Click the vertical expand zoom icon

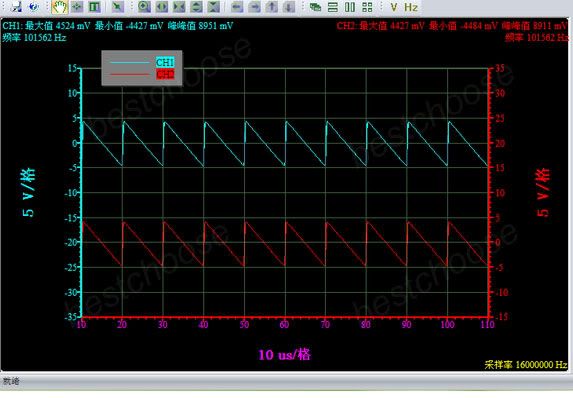click(197, 7)
